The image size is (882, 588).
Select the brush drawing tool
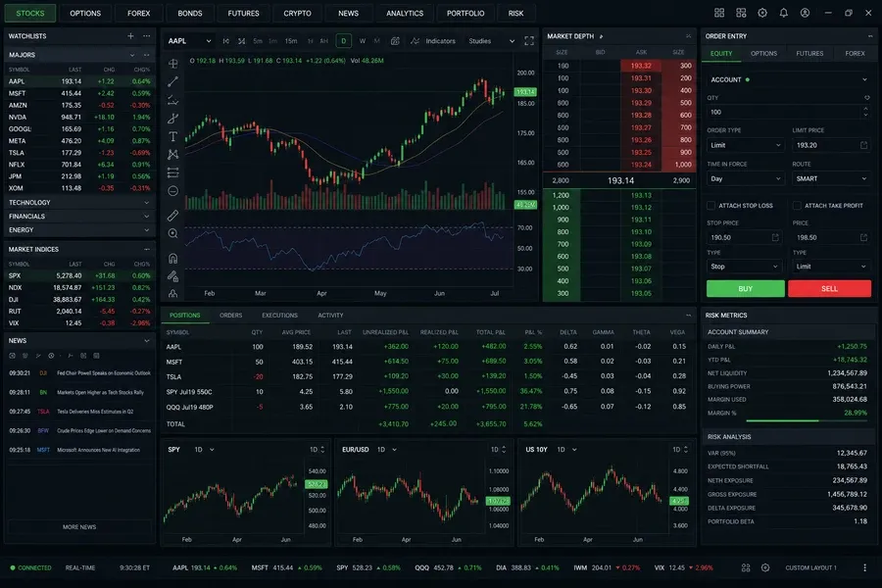[x=172, y=119]
